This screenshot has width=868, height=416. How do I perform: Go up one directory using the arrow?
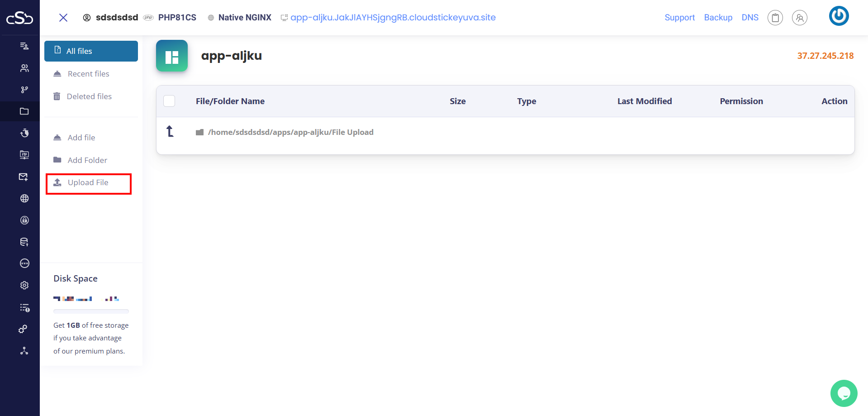pos(170,131)
